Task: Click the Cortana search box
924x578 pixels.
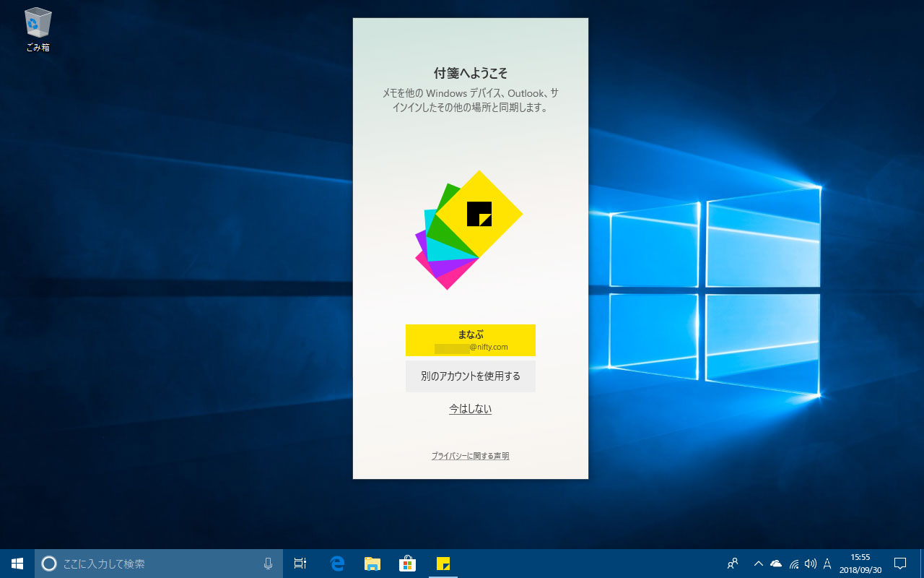Action: [159, 564]
